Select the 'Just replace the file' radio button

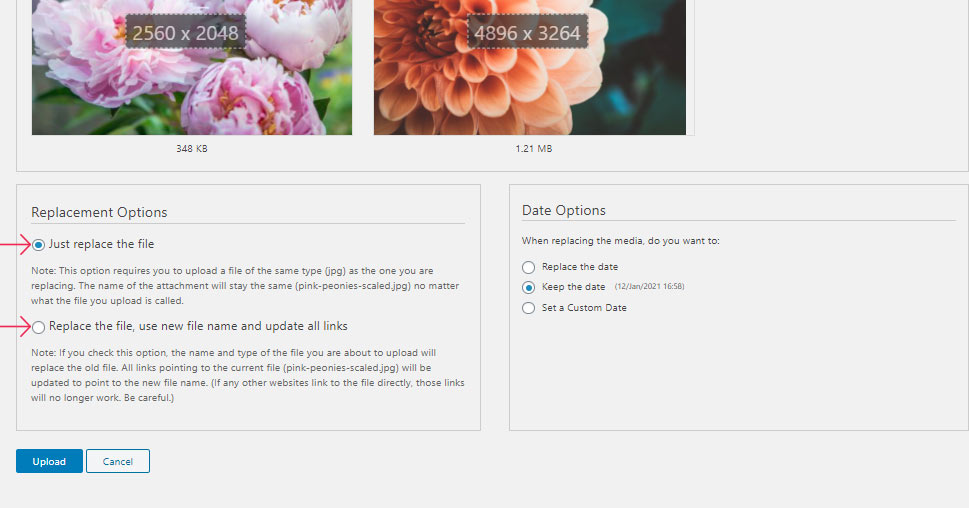click(38, 245)
